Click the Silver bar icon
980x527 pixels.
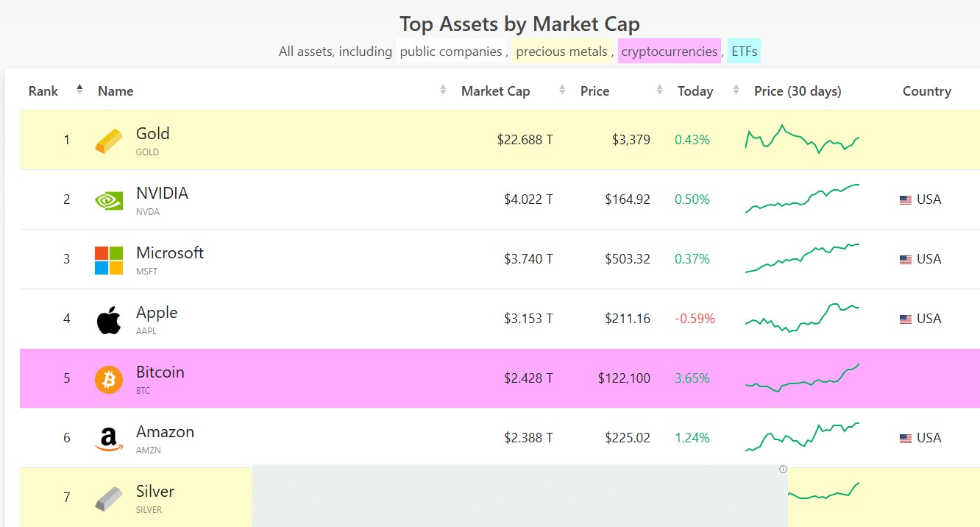click(109, 498)
